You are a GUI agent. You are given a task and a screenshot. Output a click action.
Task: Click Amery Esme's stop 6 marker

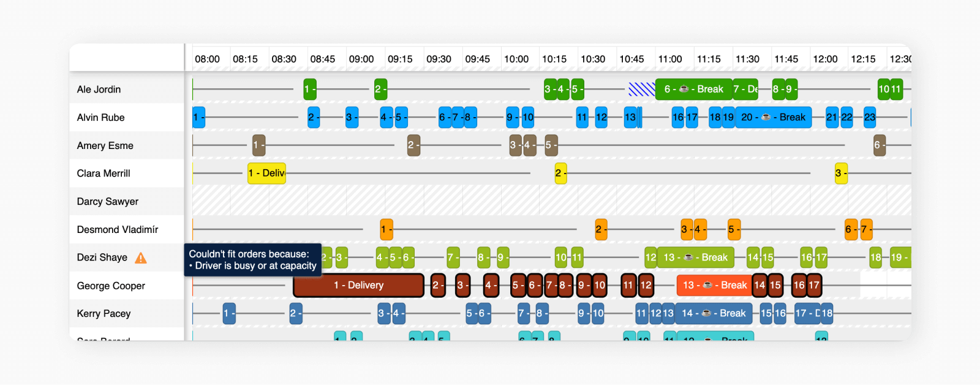coord(879,145)
